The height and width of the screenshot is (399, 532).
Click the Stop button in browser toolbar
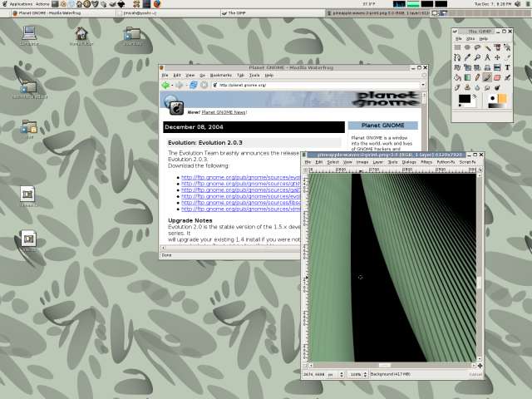point(204,85)
